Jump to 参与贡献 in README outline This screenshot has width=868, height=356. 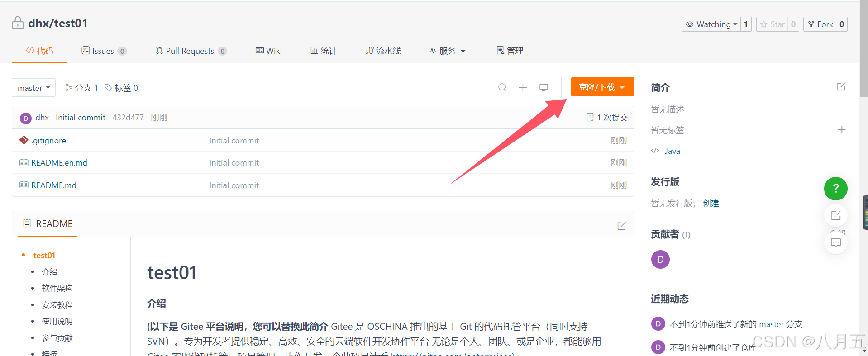pos(57,338)
